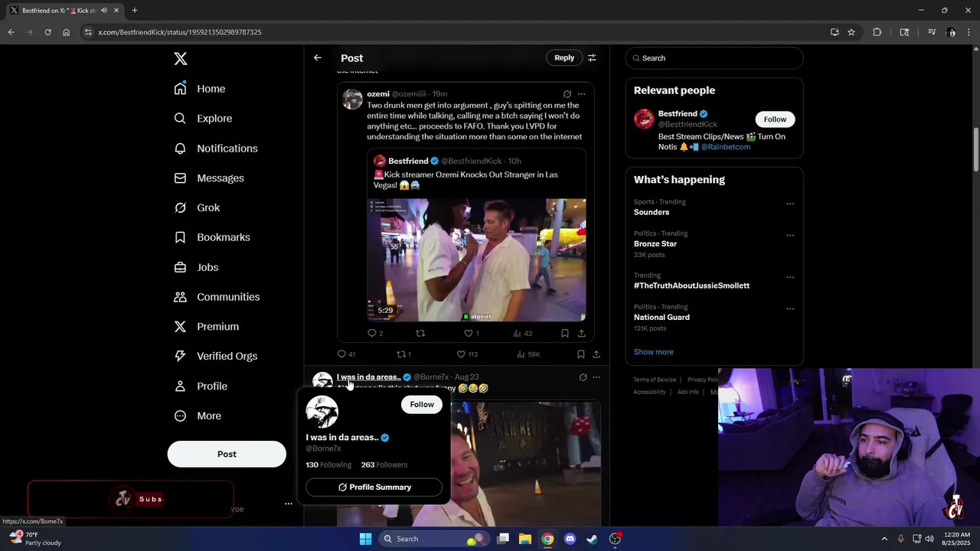
Task: Open ozemi post more options
Action: point(581,94)
